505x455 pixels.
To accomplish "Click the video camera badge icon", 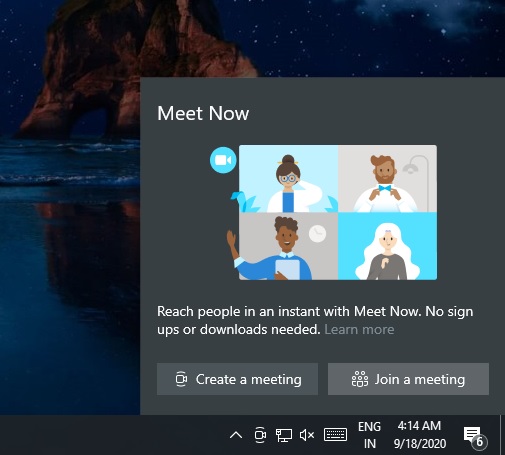I will point(223,160).
